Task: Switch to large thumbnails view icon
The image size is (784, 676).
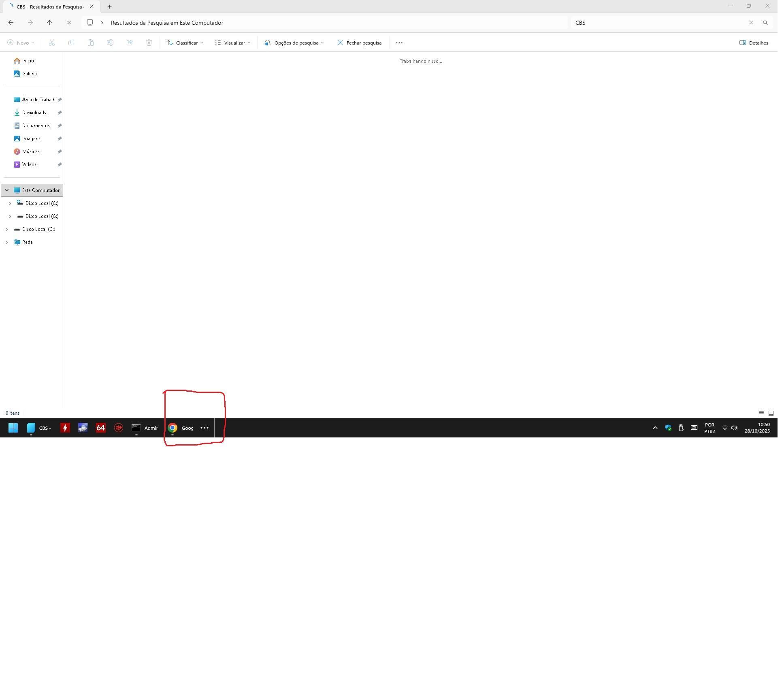Action: tap(771, 413)
